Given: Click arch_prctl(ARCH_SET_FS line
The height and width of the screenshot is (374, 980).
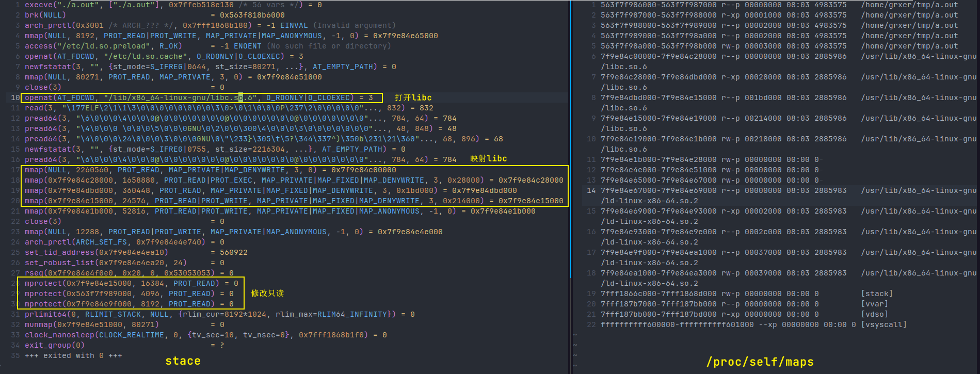Looking at the screenshot, I should [124, 242].
